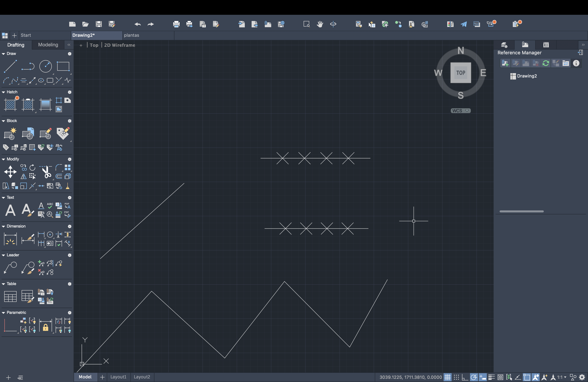This screenshot has width=588, height=382.
Task: Choose the Gradient fill tool
Action: 45,105
